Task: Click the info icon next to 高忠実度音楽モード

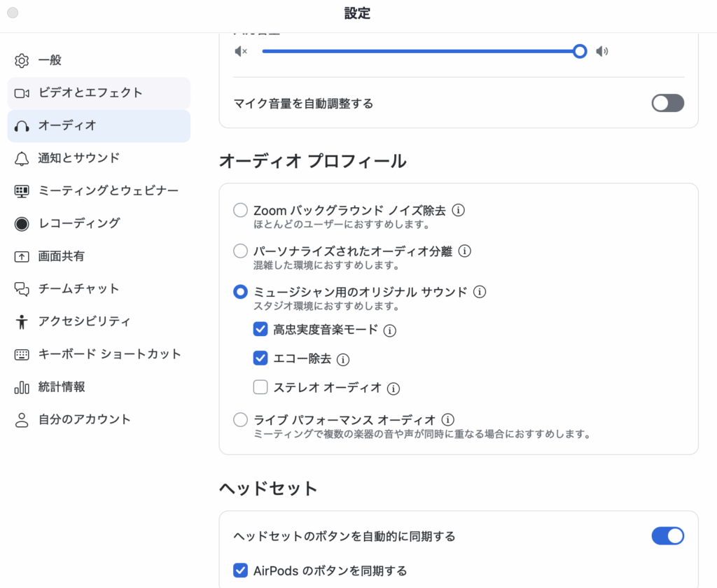Action: (390, 330)
